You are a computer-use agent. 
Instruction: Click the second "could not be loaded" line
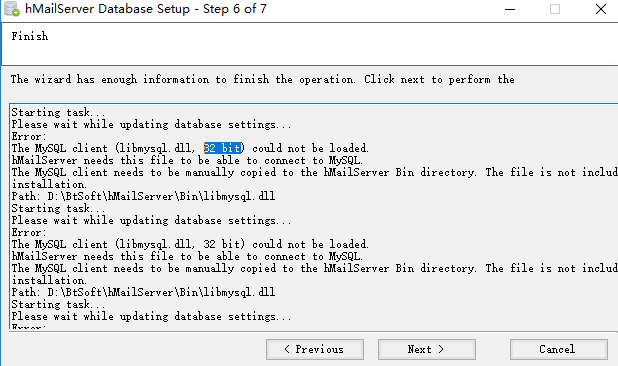pyautogui.click(x=190, y=244)
